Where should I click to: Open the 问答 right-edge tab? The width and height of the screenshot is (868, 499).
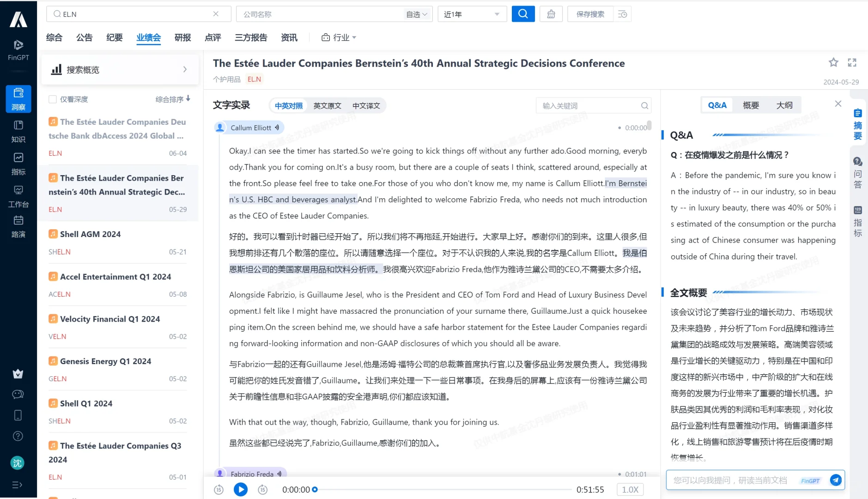click(x=858, y=172)
